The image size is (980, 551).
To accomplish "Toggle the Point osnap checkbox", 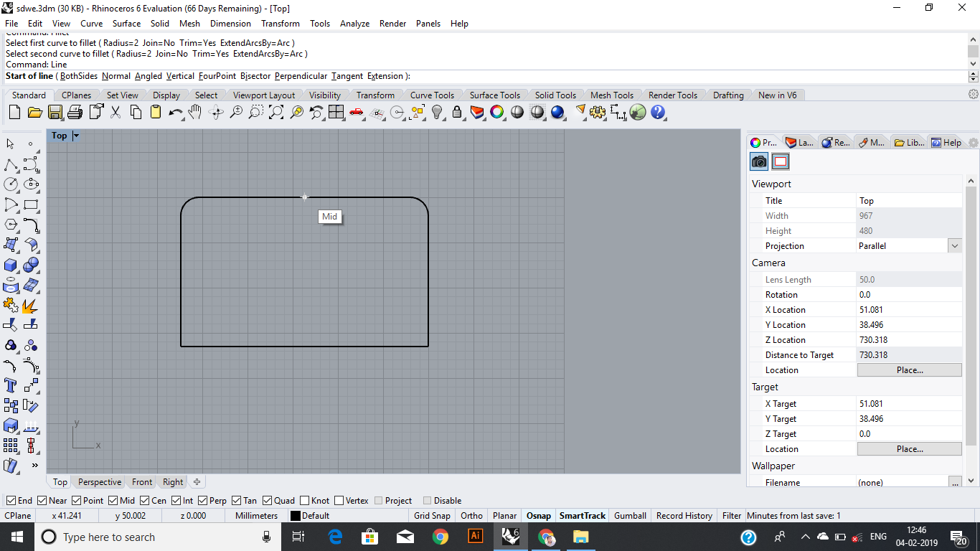I will click(x=76, y=501).
